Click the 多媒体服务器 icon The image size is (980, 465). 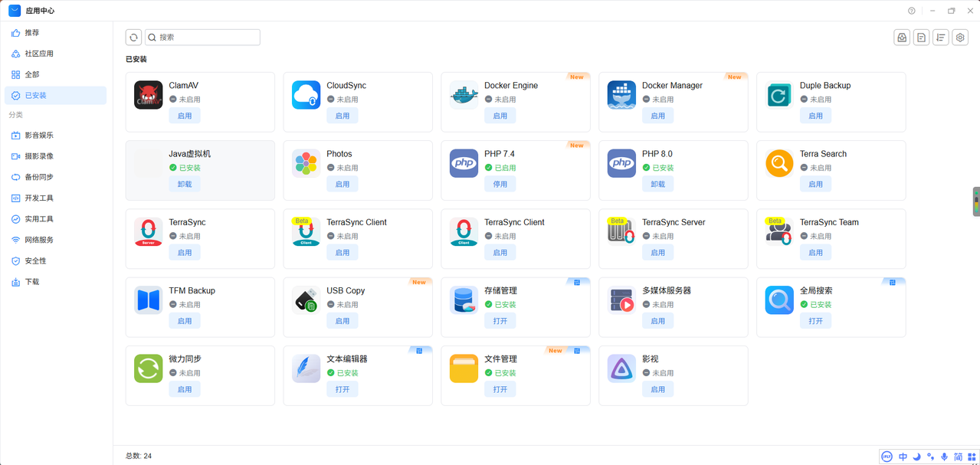coord(621,300)
